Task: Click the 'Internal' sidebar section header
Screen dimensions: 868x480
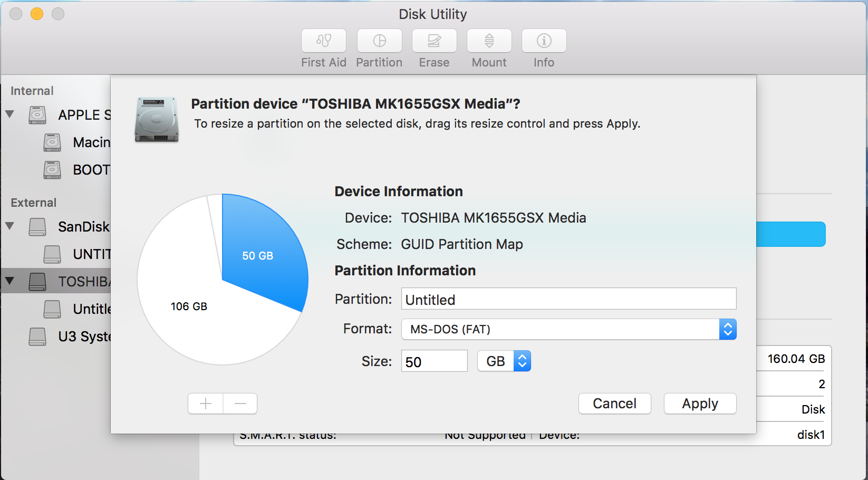Action: click(32, 91)
